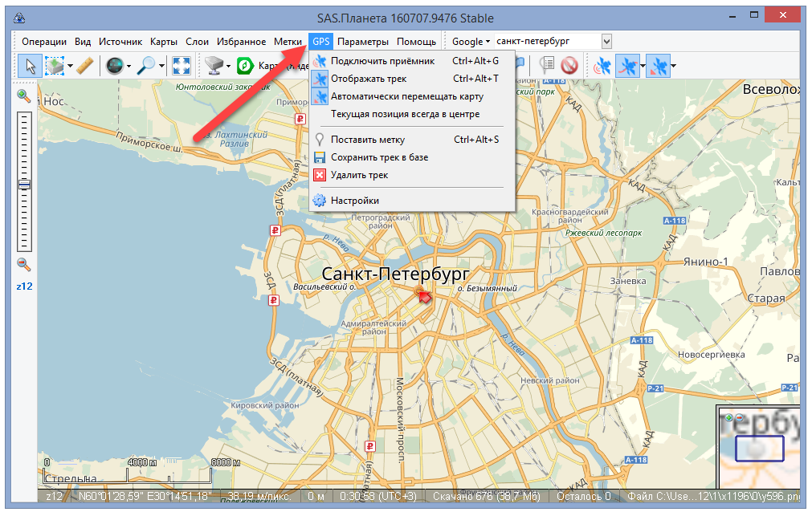Select Delete track (Удалить трек) entry
The width and height of the screenshot is (812, 516).
point(359,175)
